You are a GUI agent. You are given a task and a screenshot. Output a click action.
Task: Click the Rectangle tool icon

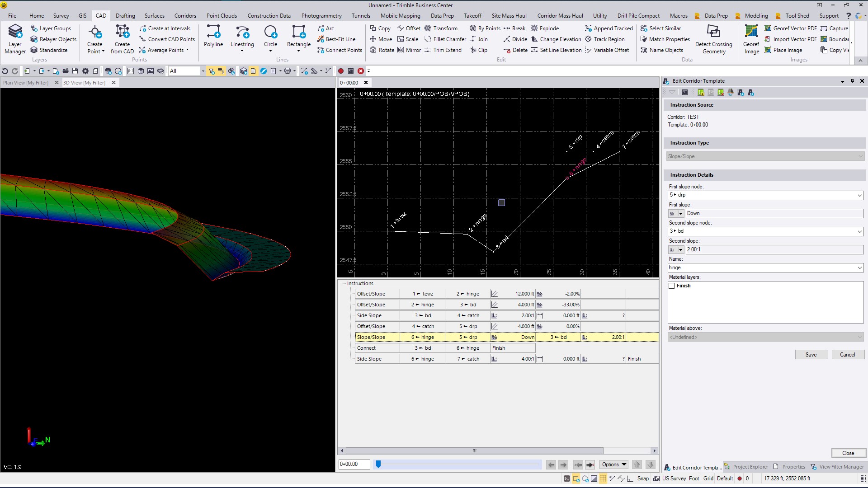click(x=298, y=32)
